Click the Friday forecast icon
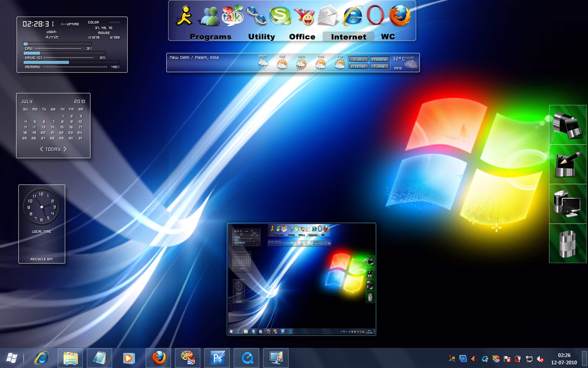This screenshot has height=368, width=588. (x=340, y=64)
